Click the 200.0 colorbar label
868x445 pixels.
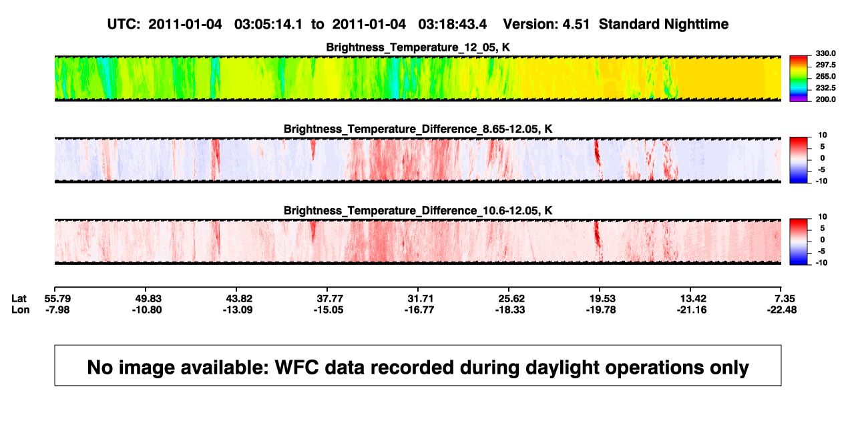tap(826, 99)
